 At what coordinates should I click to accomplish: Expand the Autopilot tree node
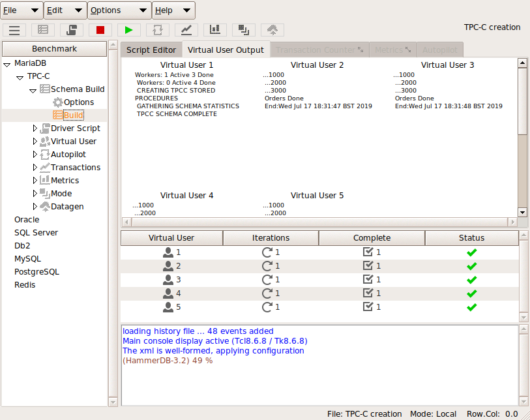coord(35,154)
